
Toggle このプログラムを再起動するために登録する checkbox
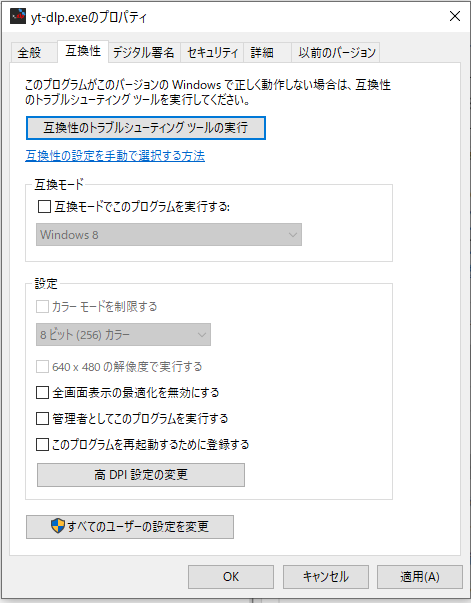[x=42, y=445]
